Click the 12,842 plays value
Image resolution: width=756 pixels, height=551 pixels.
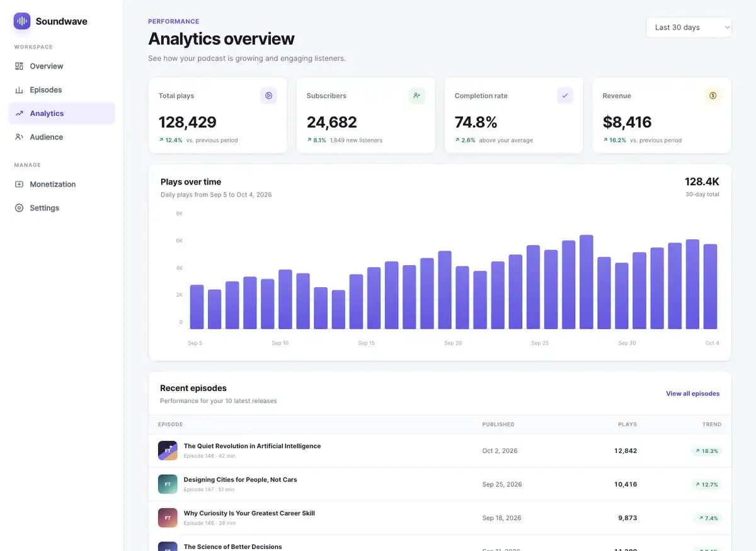coord(626,451)
